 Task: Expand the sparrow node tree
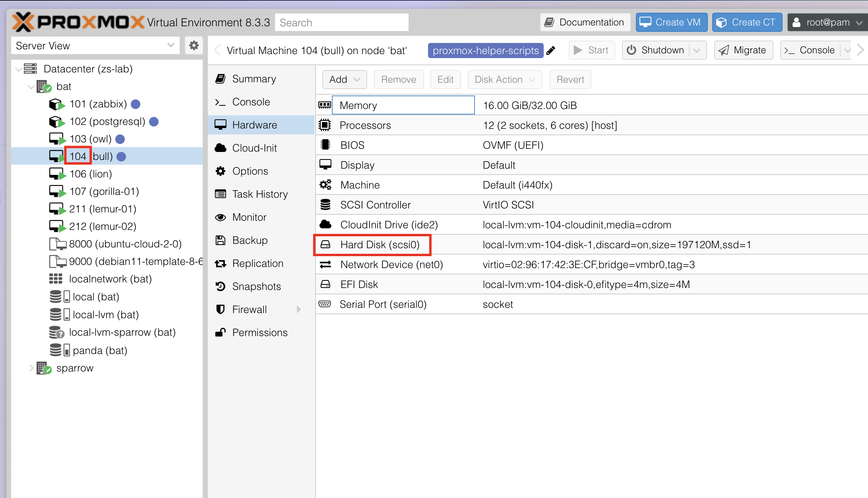click(31, 368)
